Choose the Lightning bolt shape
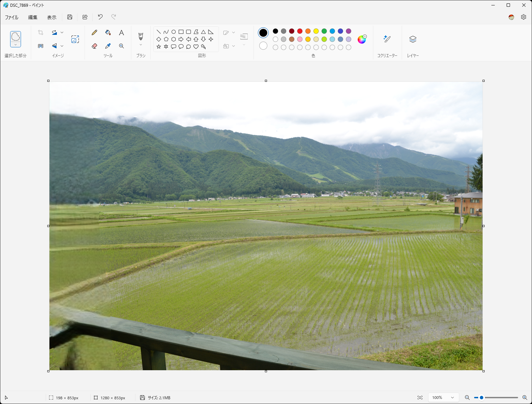 (x=203, y=47)
